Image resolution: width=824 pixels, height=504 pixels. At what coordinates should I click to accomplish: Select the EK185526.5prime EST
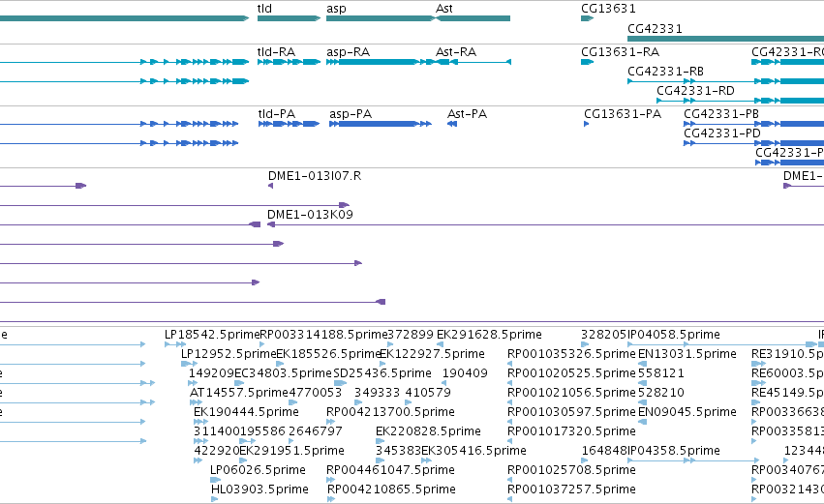(280, 364)
